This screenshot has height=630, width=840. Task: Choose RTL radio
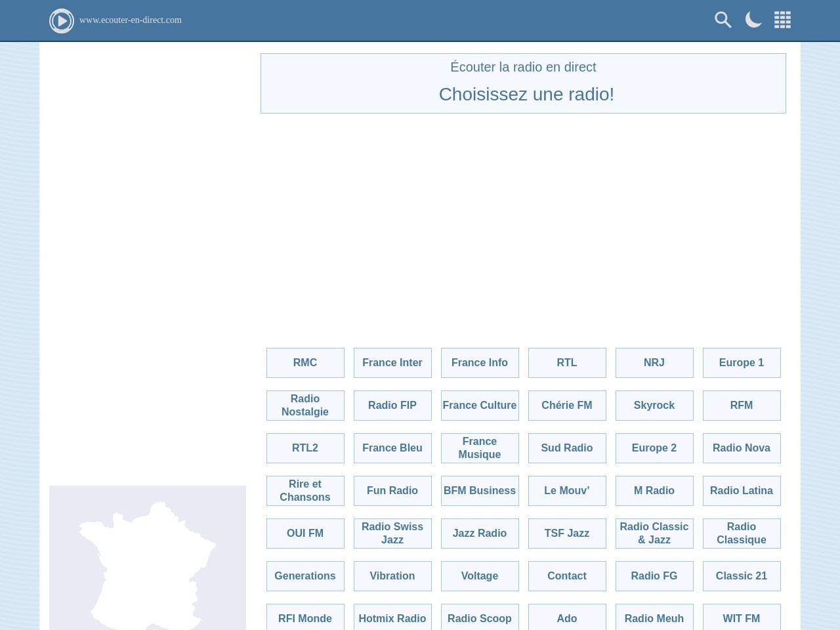tap(567, 363)
